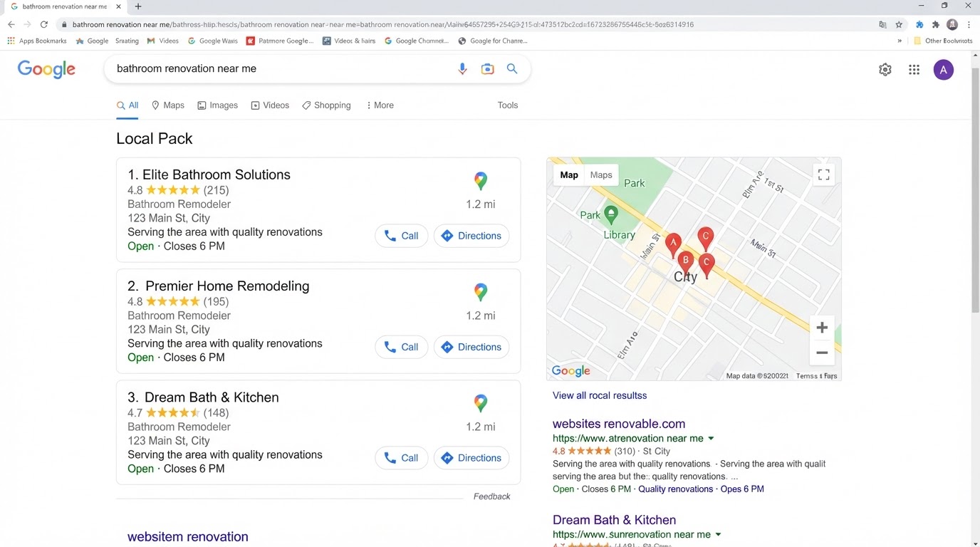Screen dimensions: 980x547
Task: Open the arrow beside sunrenovation URL
Action: pos(718,535)
